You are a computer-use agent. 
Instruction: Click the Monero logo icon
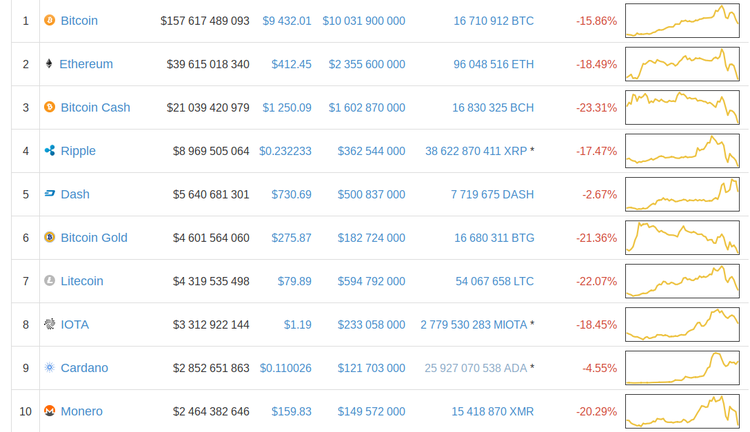click(50, 411)
